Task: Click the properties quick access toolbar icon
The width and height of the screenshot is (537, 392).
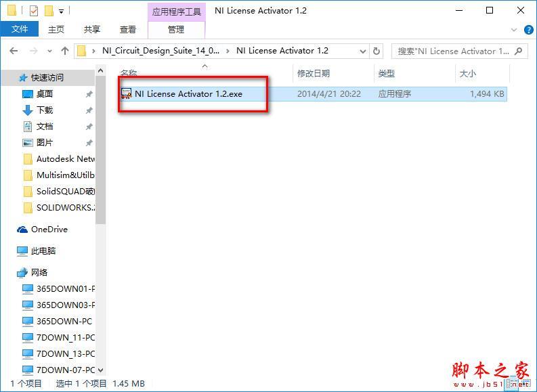Action: coord(34,12)
